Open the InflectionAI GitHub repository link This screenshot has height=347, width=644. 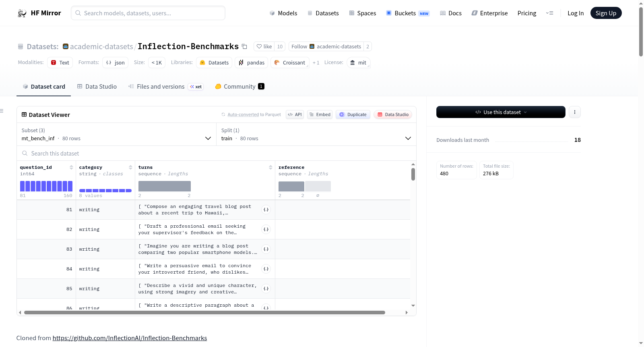coord(130,338)
